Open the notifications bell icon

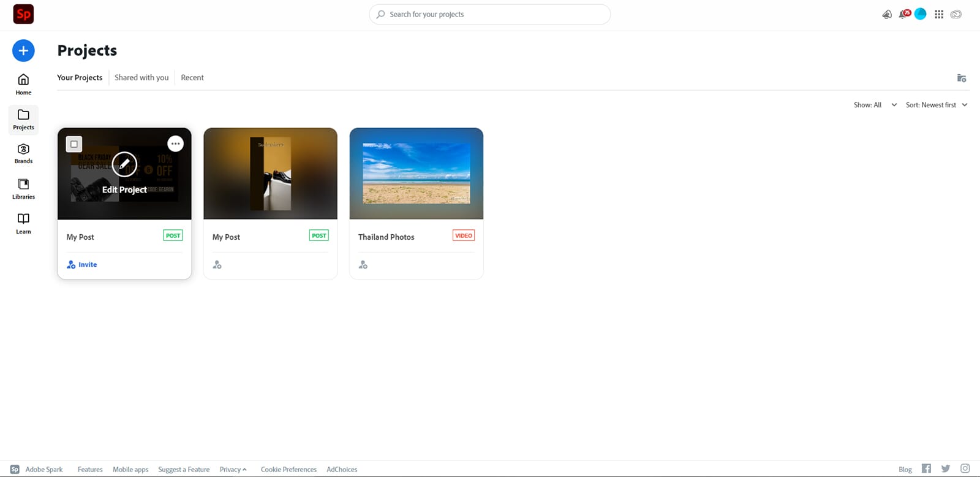(903, 14)
